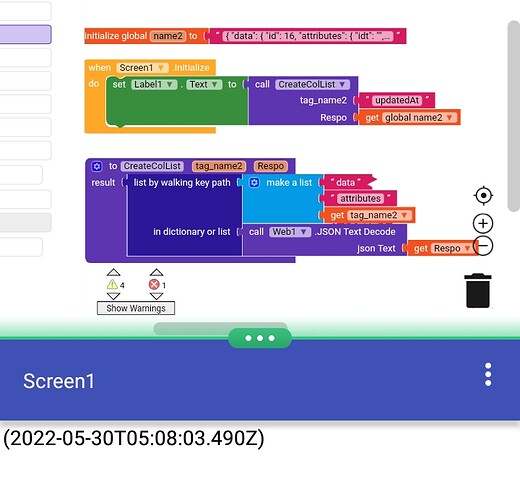
Task: Click the Show Warnings button
Action: (136, 308)
